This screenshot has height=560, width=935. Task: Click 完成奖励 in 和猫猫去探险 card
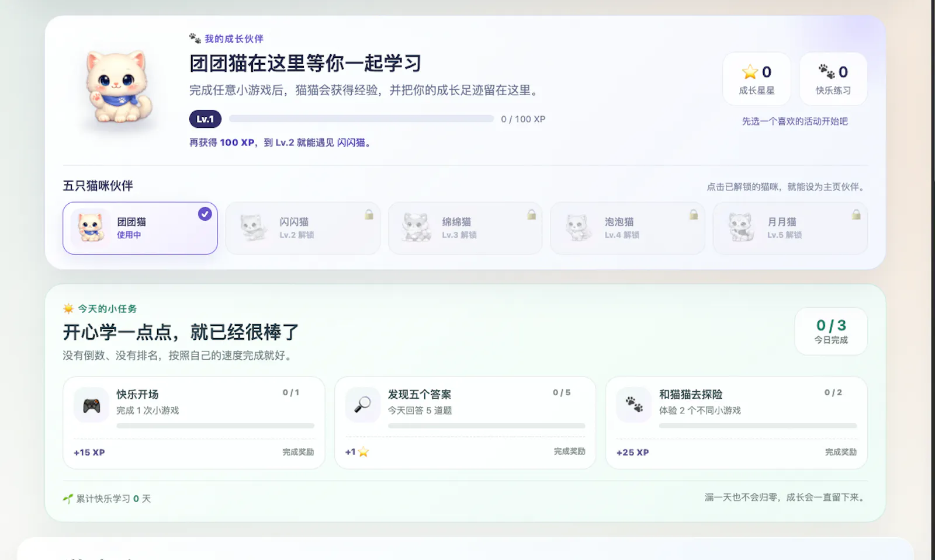(x=841, y=452)
